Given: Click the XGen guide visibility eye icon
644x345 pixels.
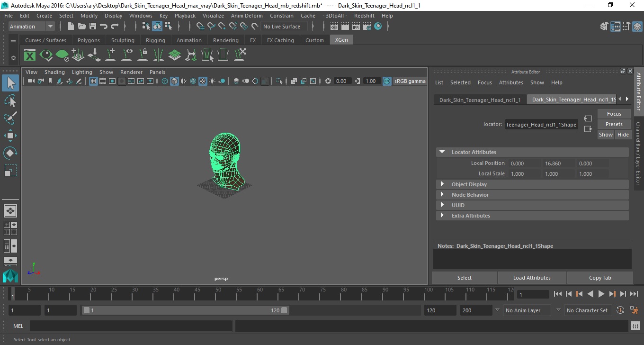Looking at the screenshot, I should pos(126,55).
